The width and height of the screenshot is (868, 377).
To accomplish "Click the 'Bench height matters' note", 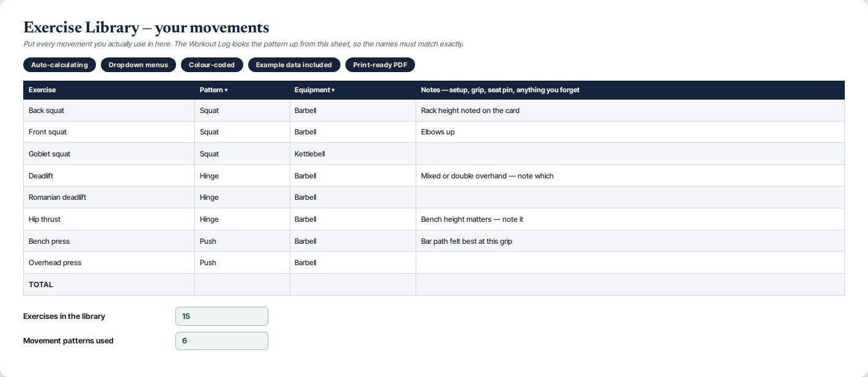I will 472,219.
